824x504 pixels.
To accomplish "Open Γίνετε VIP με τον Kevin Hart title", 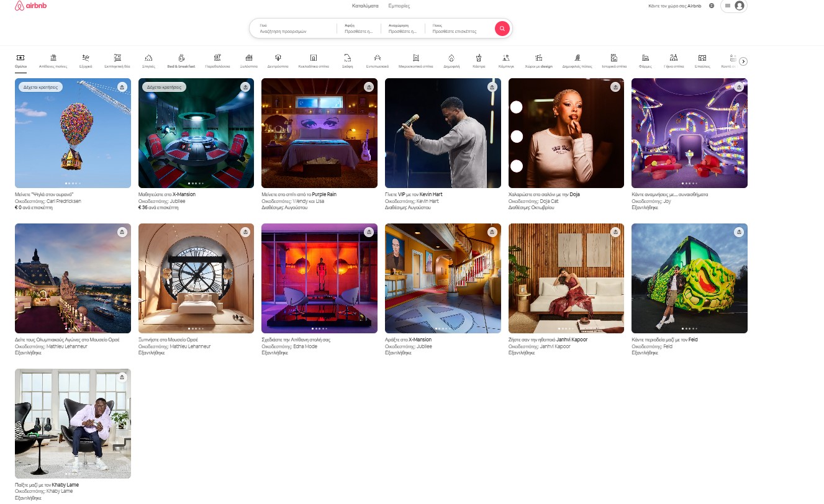I will [x=412, y=194].
